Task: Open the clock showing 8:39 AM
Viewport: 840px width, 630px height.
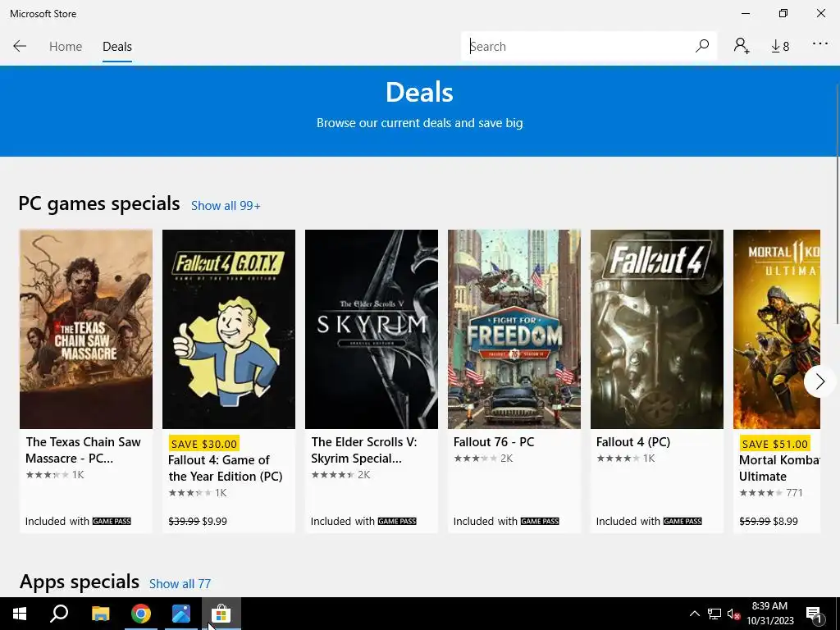Action: [x=769, y=614]
